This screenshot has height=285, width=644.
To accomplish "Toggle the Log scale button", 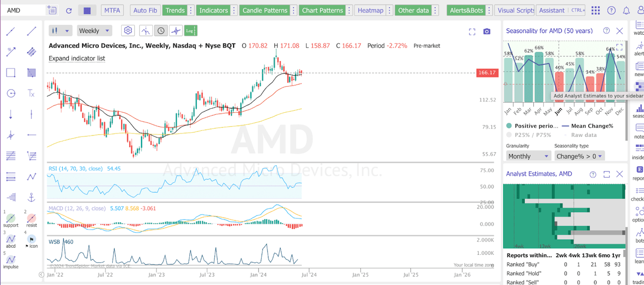I will pos(191,31).
